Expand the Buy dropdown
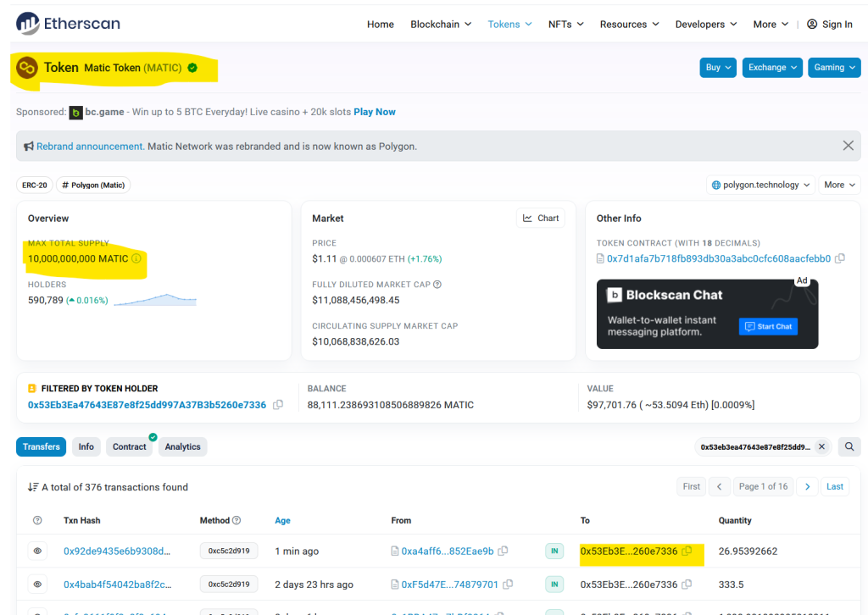 [x=718, y=68]
